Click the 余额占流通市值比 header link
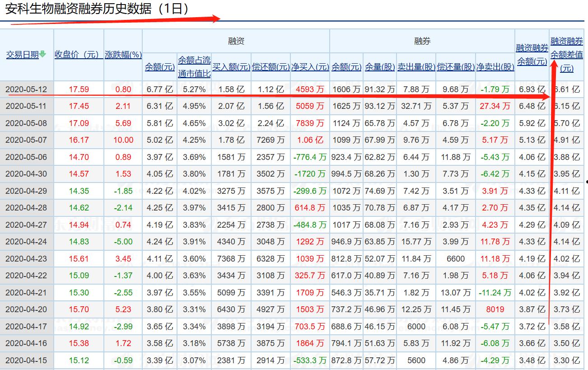588x370 pixels. [194, 67]
